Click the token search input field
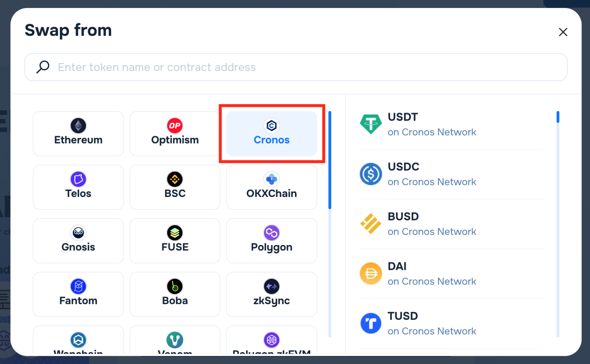590x364 pixels. (296, 67)
